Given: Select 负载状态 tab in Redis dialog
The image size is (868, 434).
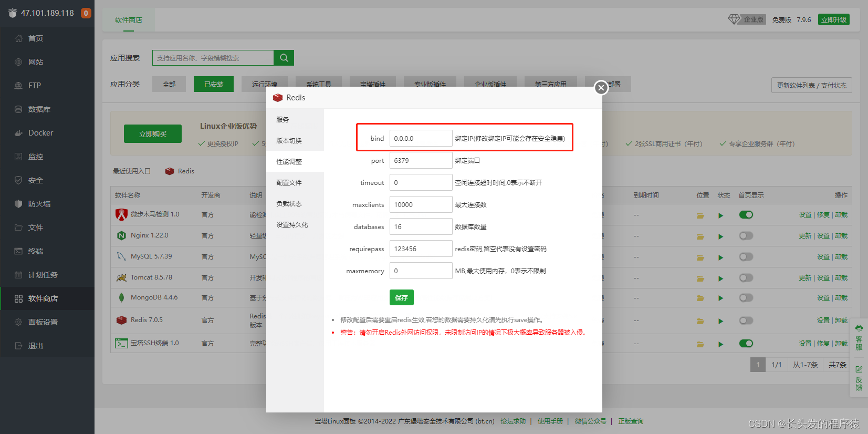Looking at the screenshot, I should pyautogui.click(x=295, y=203).
